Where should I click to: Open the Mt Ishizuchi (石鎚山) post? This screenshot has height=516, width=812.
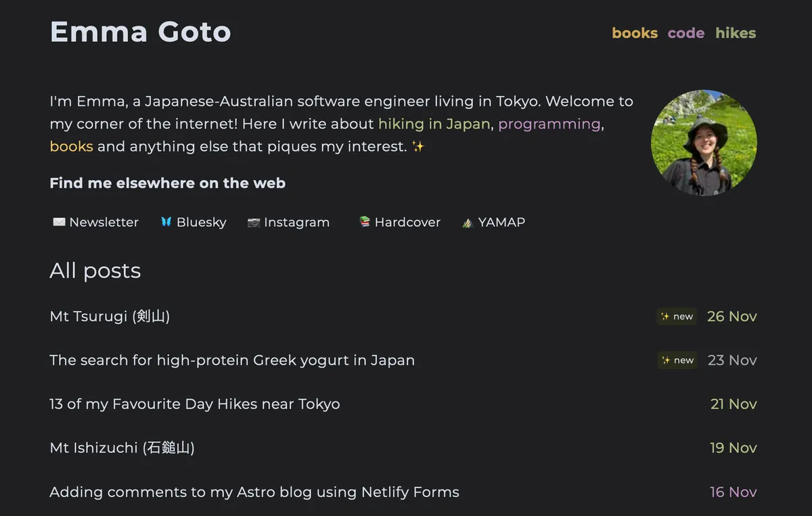(122, 448)
